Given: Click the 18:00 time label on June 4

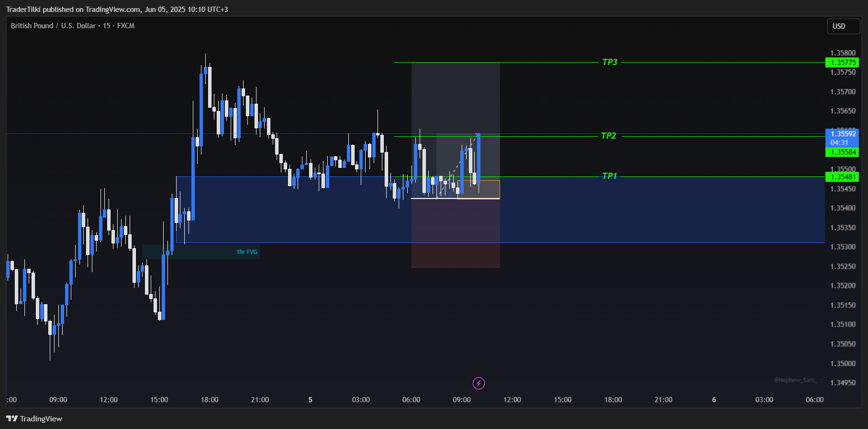Looking at the screenshot, I should pyautogui.click(x=210, y=400).
